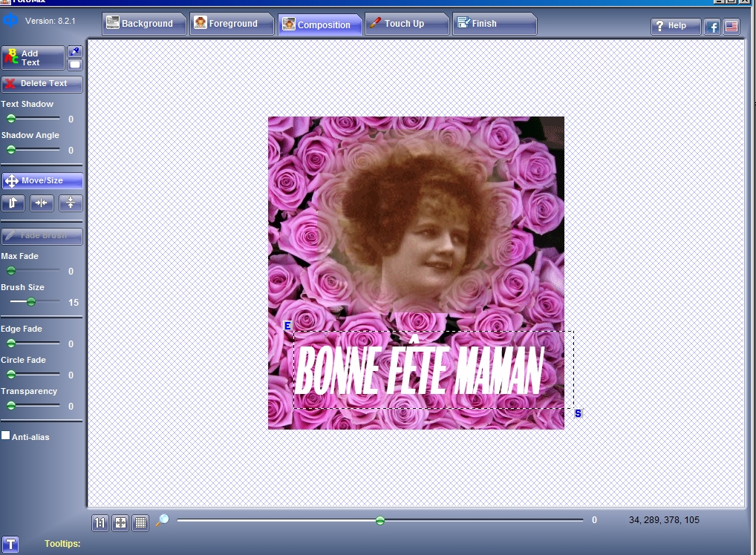Screen dimensions: 756x555
Task: Click the E handle of the text box
Action: pyautogui.click(x=287, y=326)
